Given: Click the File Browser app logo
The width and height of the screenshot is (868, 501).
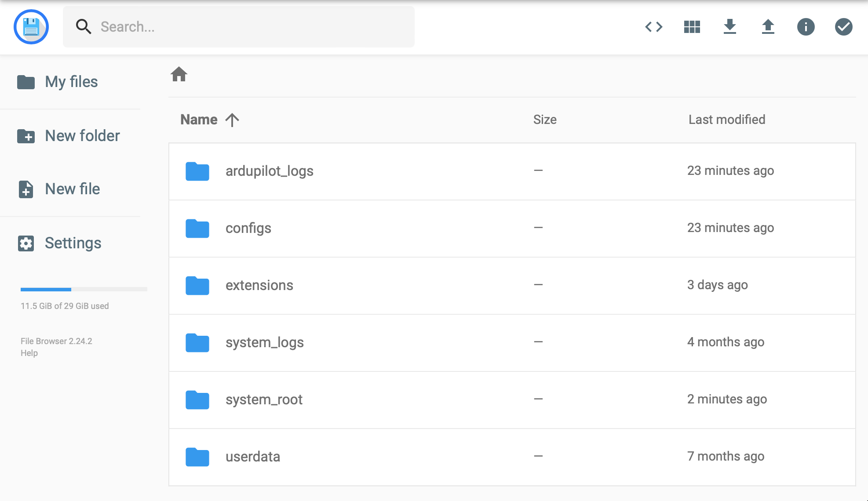Looking at the screenshot, I should [32, 27].
